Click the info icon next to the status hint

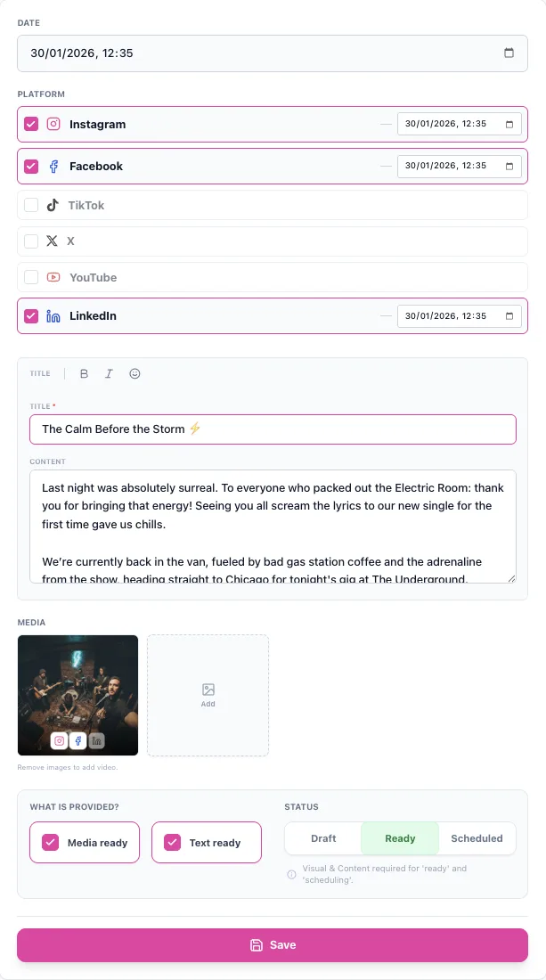(291, 874)
